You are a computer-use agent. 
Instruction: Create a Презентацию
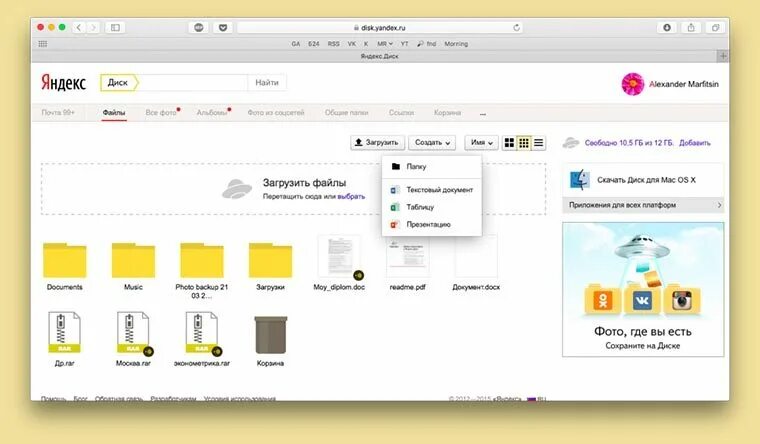pyautogui.click(x=431, y=224)
